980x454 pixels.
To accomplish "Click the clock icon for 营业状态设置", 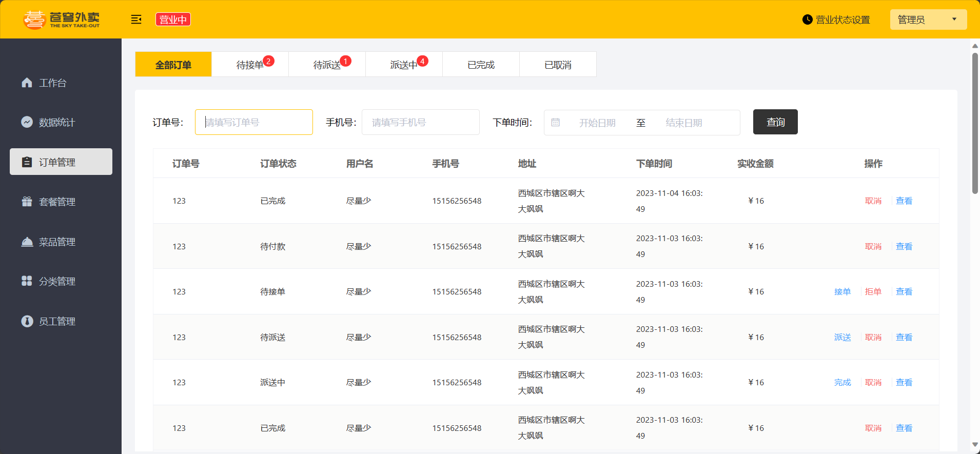I will coord(807,19).
